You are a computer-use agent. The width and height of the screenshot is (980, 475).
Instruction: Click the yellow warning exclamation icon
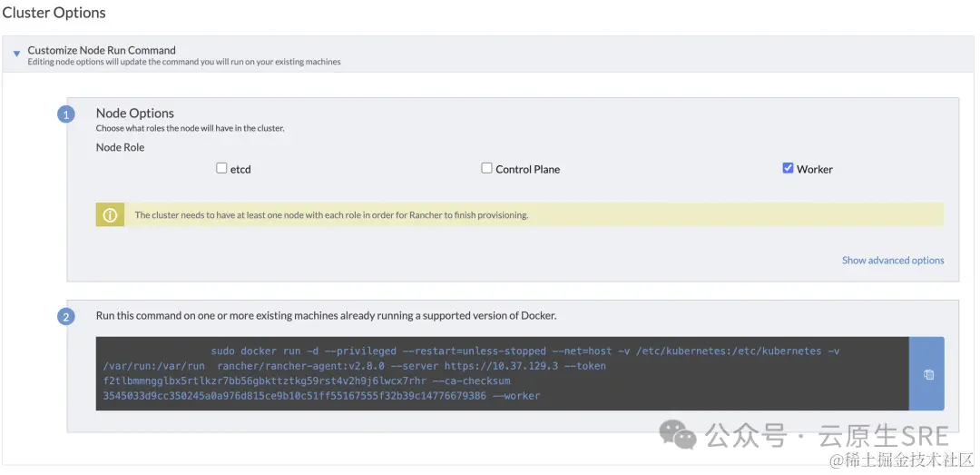111,215
